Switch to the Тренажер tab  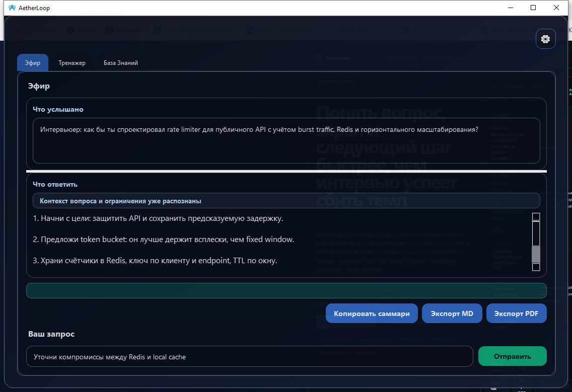71,62
